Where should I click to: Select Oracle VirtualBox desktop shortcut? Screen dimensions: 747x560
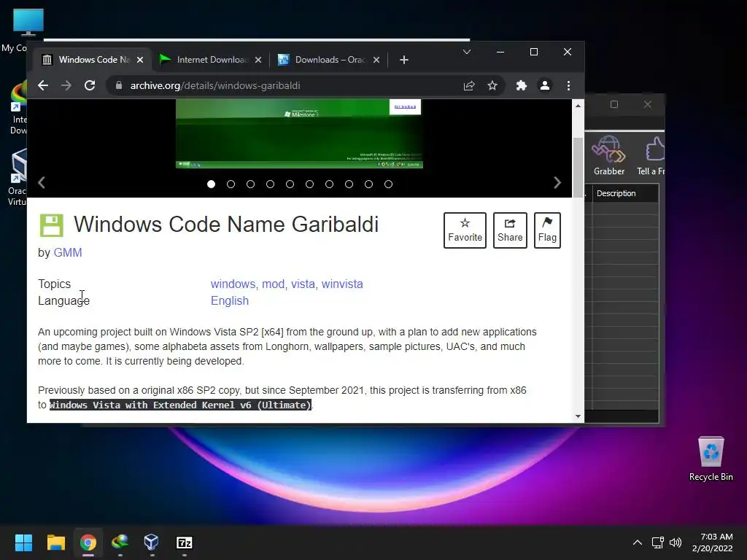[x=18, y=177]
